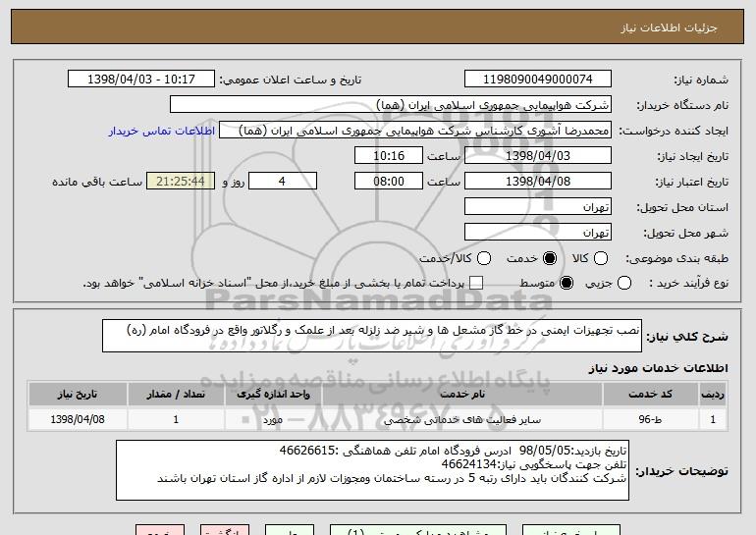The width and height of the screenshot is (756, 535).
Task: Click the remaining time countdown 21:25:44
Action: pyautogui.click(x=181, y=181)
